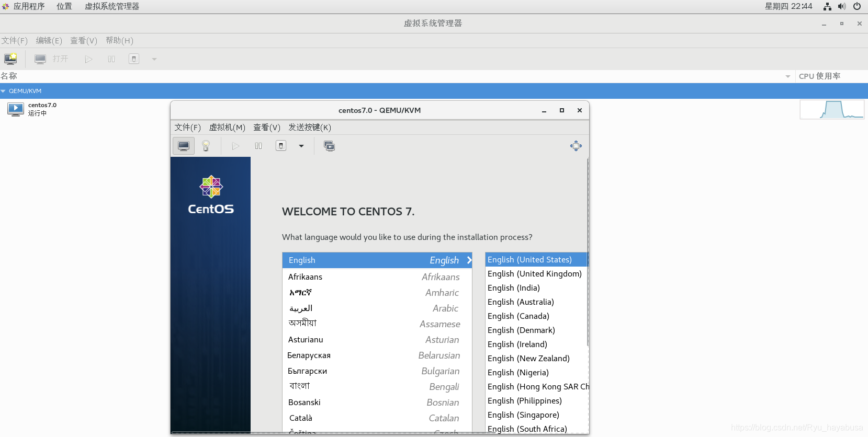The height and width of the screenshot is (437, 868).
Task: Open 文件(F) menu in centos7.0 window
Action: point(187,127)
